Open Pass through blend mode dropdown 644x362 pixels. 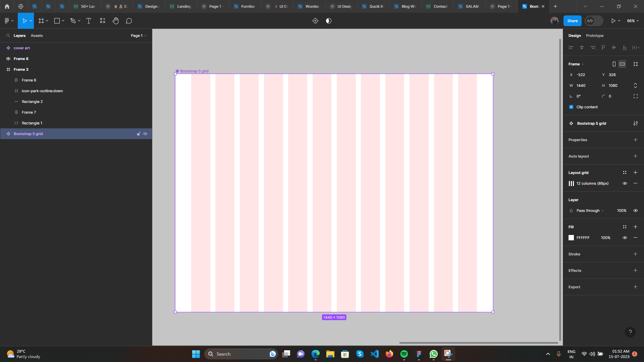pyautogui.click(x=590, y=210)
